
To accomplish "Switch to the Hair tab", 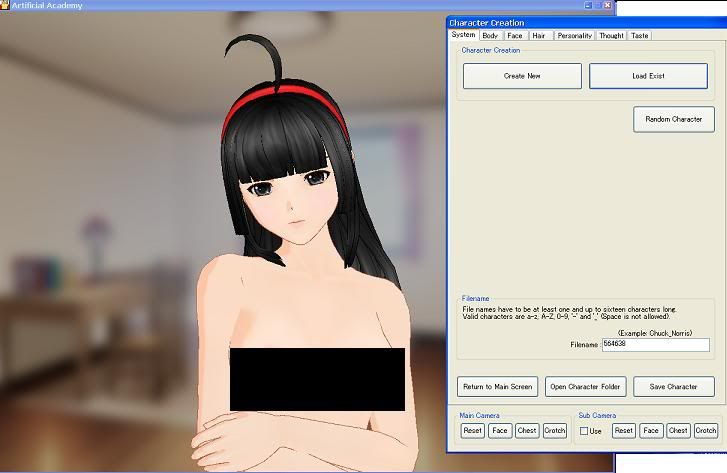I will point(539,36).
